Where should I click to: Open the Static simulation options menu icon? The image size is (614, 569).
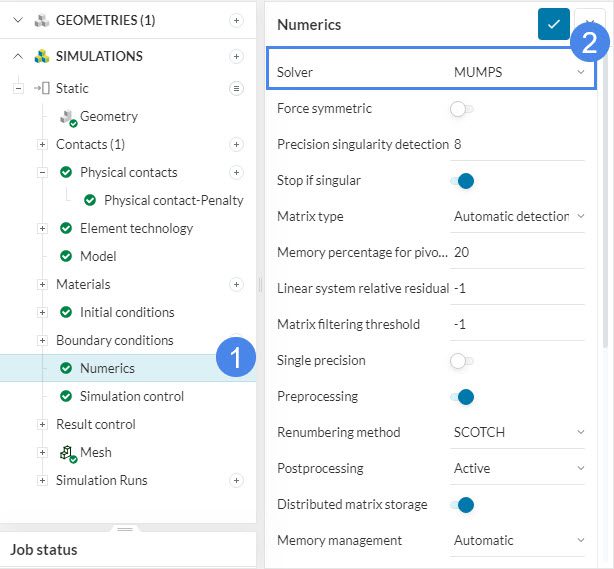(236, 88)
